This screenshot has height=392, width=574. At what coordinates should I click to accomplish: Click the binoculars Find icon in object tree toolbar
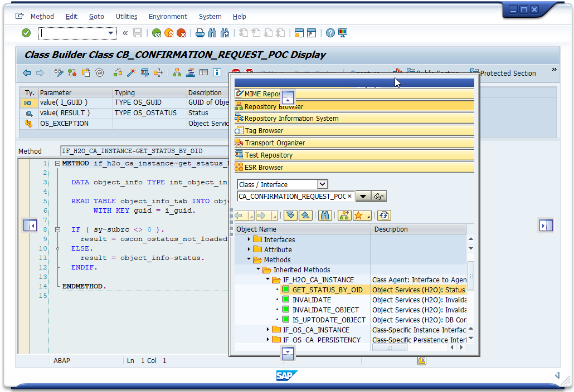(325, 215)
